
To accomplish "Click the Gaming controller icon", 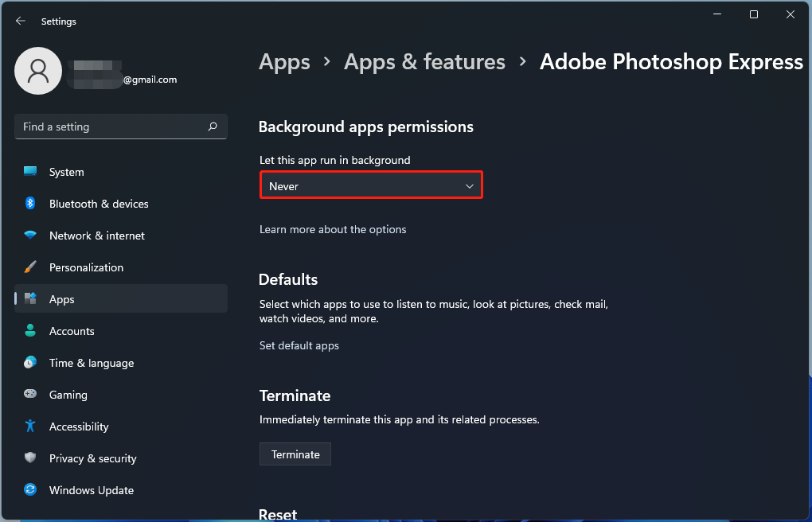I will pos(30,394).
